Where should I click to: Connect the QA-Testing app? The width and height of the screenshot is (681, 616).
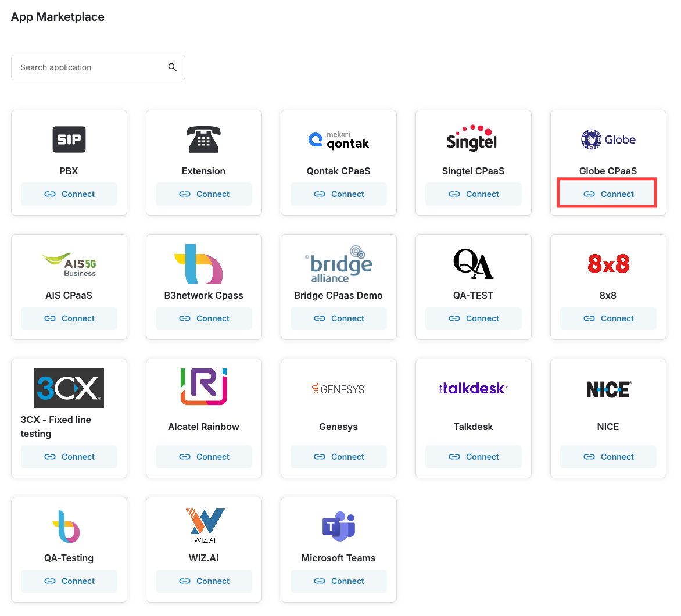pyautogui.click(x=69, y=581)
